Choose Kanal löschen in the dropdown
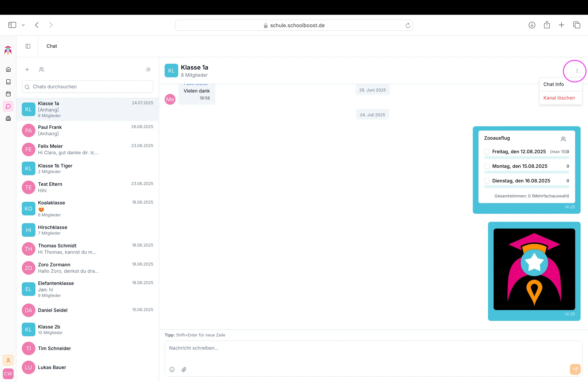 [x=559, y=98]
